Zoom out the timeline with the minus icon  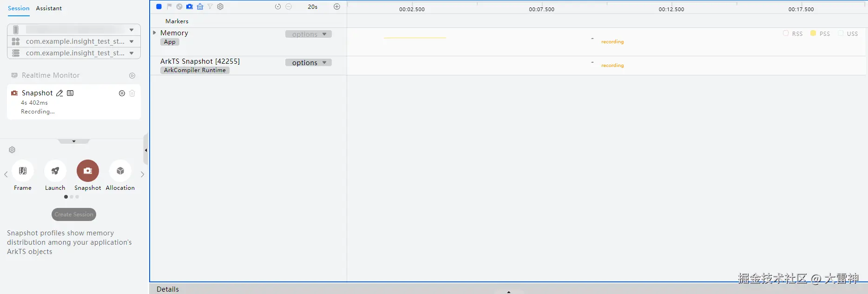point(289,7)
